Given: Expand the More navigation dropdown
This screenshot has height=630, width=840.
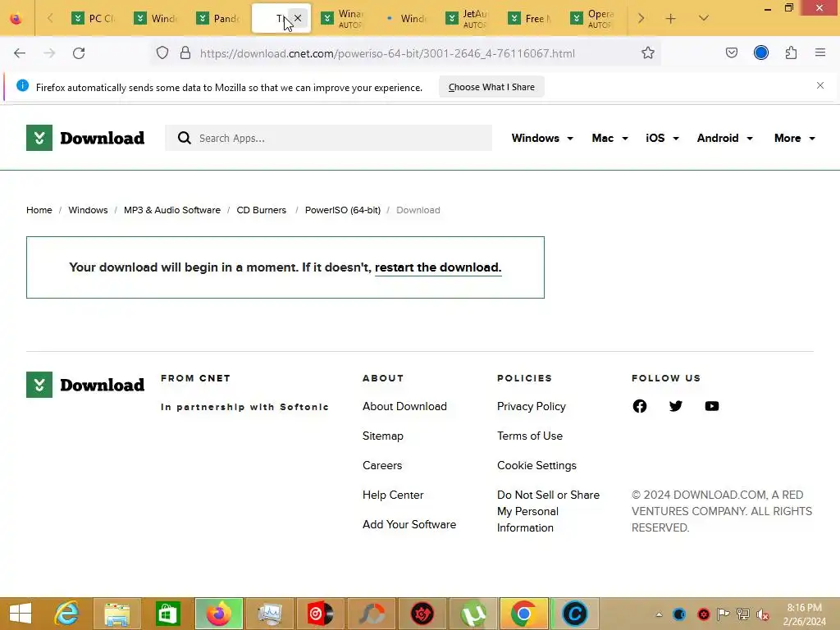Looking at the screenshot, I should 794,138.
